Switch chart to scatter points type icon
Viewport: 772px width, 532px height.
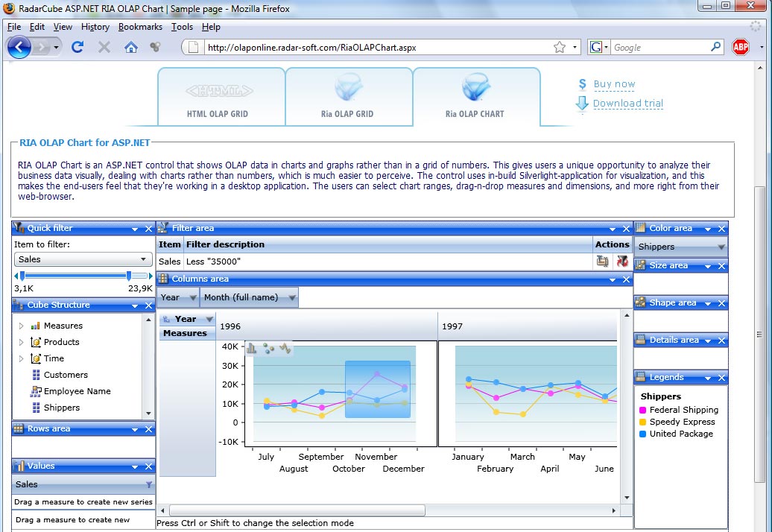coord(268,349)
